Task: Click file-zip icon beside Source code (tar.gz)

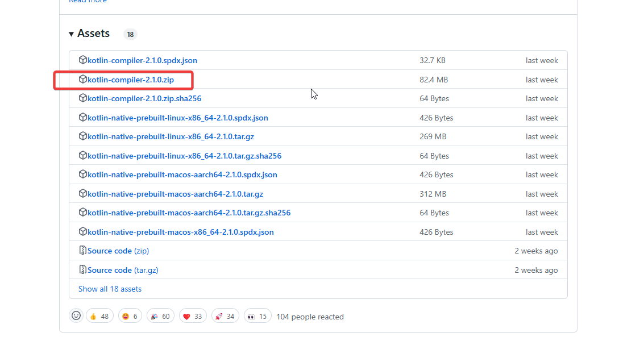Action: (82, 270)
